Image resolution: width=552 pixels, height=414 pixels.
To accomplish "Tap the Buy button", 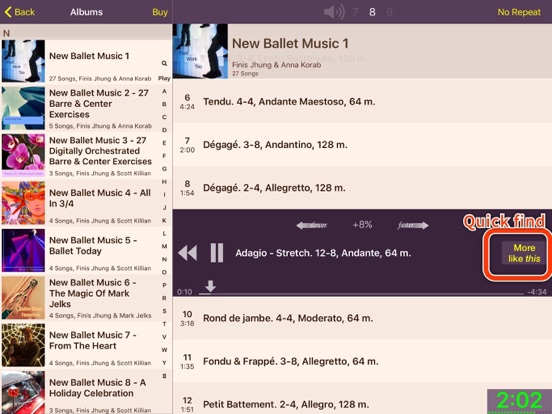I will 160,12.
